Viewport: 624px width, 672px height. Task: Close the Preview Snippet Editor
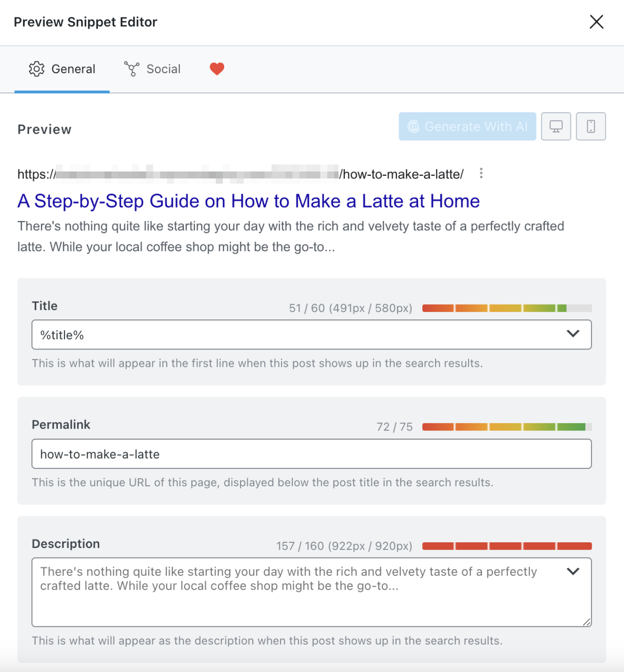(x=597, y=22)
